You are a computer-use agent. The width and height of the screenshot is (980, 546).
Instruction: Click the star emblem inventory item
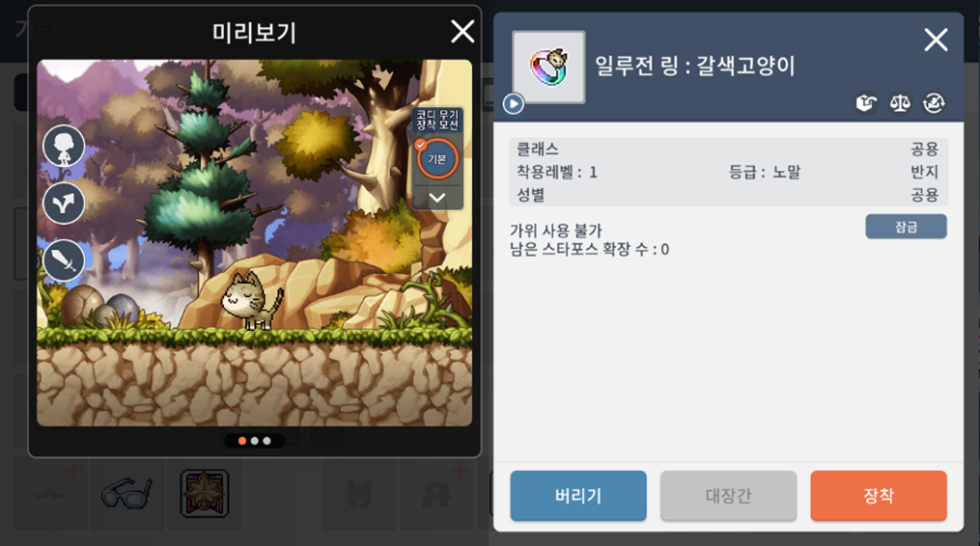click(205, 494)
